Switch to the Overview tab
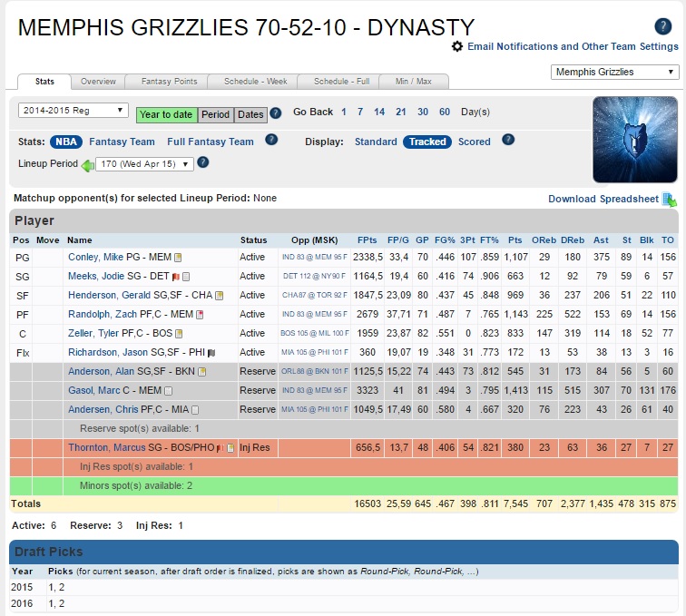Viewport: 686px width, 616px height. coord(98,82)
